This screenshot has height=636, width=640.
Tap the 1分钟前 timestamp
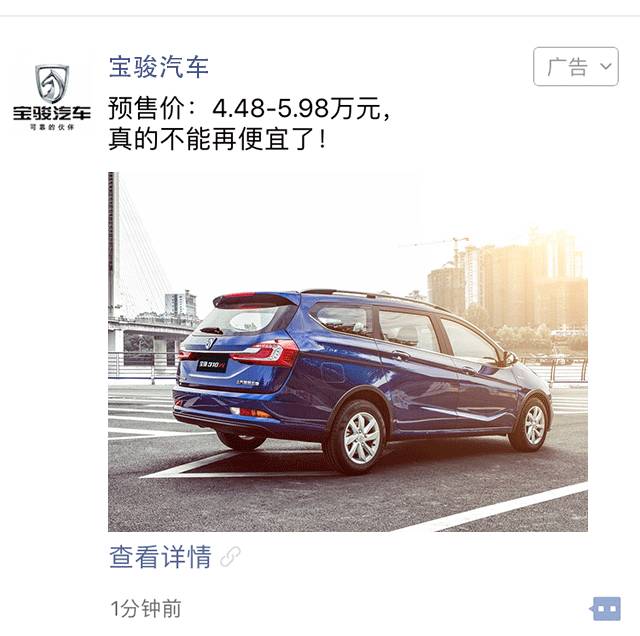coord(146,609)
